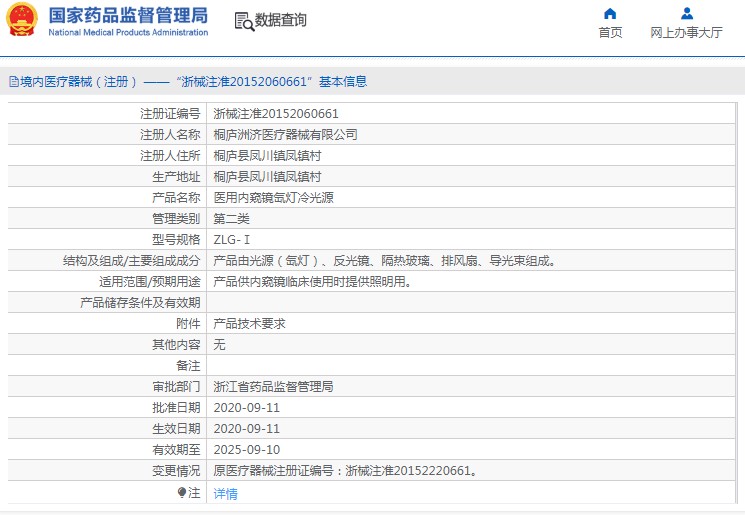
Task: Click 数据查询 header text
Action: (x=281, y=20)
